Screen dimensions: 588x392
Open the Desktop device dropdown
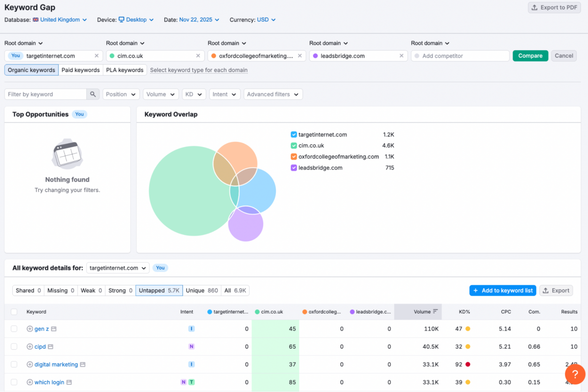pos(136,20)
